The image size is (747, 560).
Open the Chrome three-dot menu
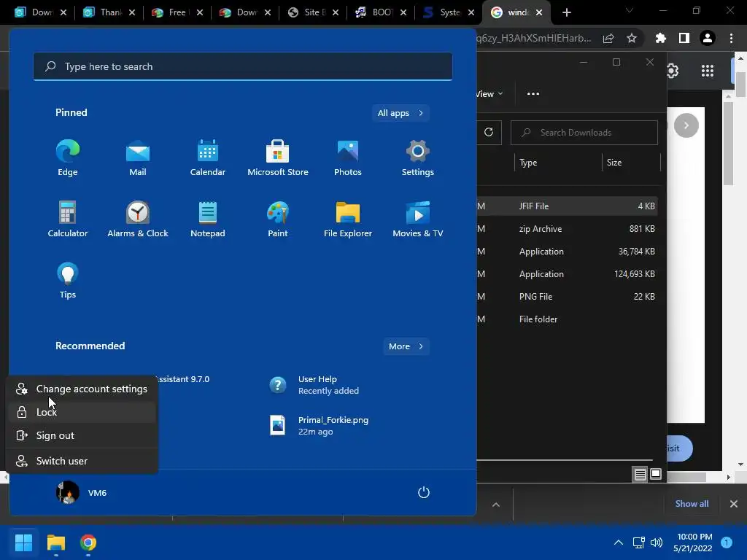(731, 38)
